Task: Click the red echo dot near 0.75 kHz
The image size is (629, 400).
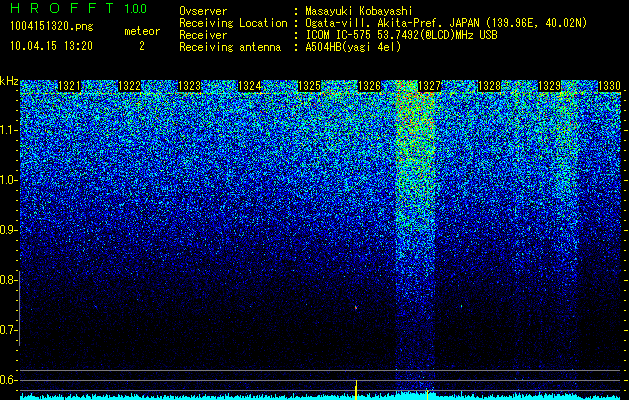Action: pyautogui.click(x=356, y=308)
